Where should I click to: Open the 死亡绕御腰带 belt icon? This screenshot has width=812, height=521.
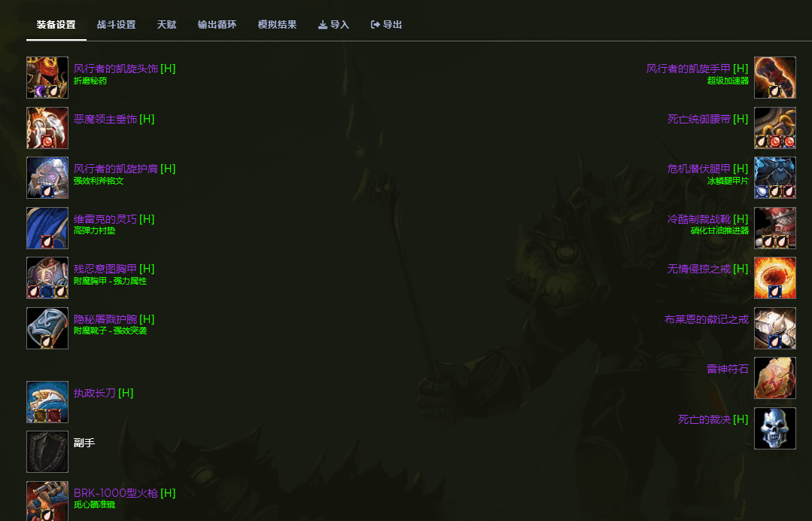click(774, 127)
